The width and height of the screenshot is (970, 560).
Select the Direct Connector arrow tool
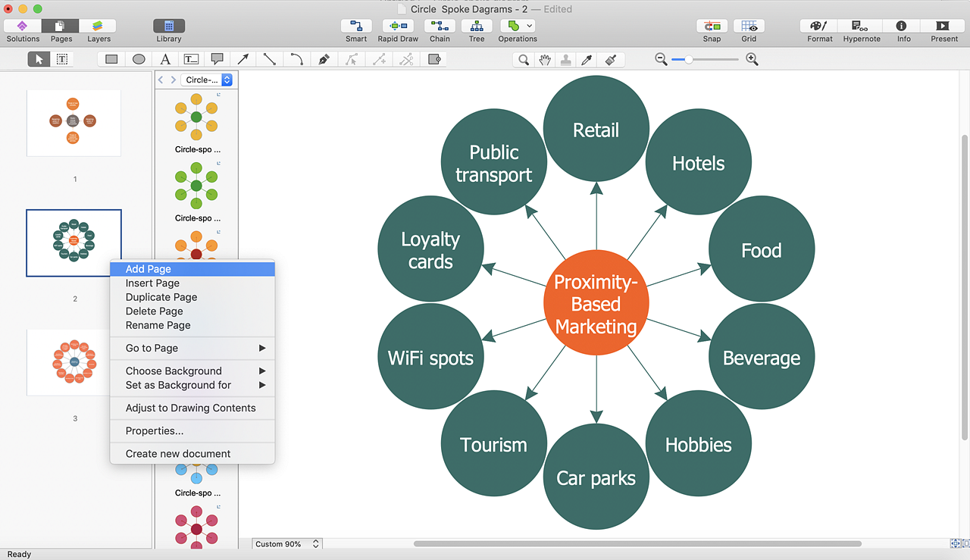(x=243, y=58)
